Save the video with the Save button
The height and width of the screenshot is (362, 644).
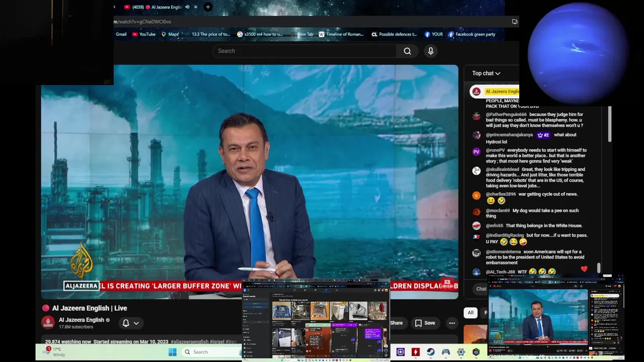tap(425, 323)
